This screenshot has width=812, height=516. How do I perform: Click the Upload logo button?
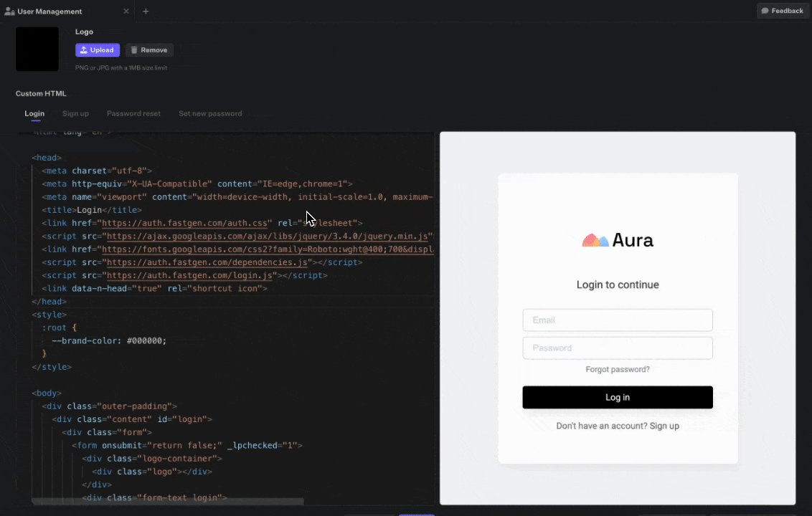(x=98, y=50)
